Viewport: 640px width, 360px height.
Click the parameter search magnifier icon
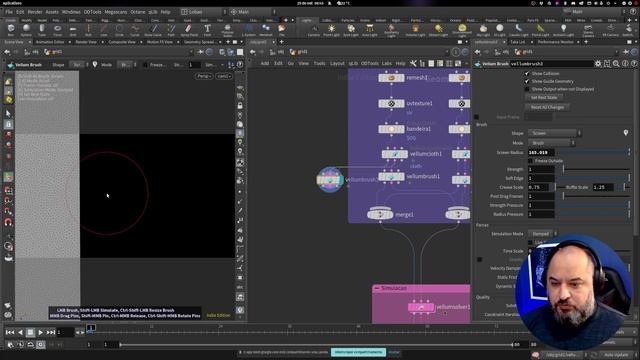click(616, 64)
